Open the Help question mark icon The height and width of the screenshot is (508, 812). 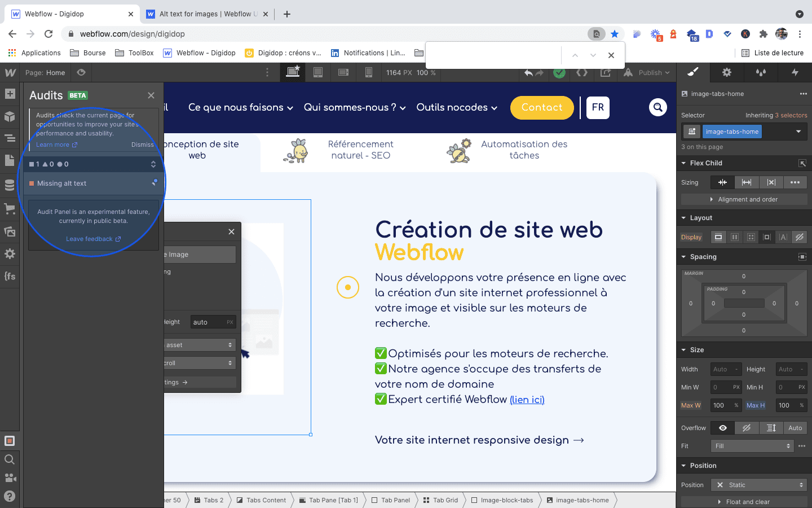click(x=10, y=496)
